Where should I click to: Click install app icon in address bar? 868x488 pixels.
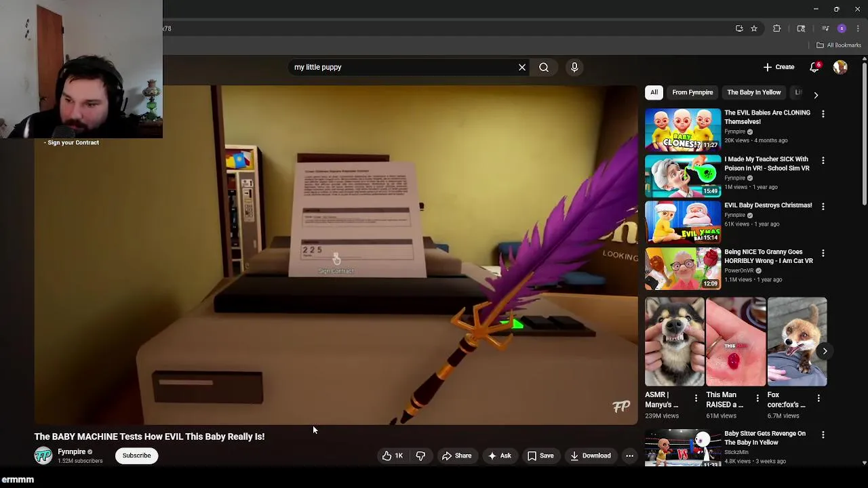(x=739, y=28)
